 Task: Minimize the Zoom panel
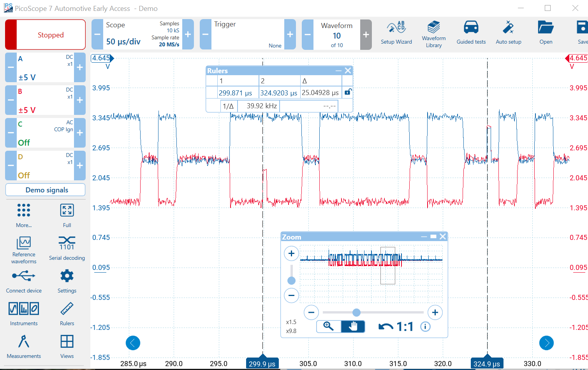tap(424, 236)
